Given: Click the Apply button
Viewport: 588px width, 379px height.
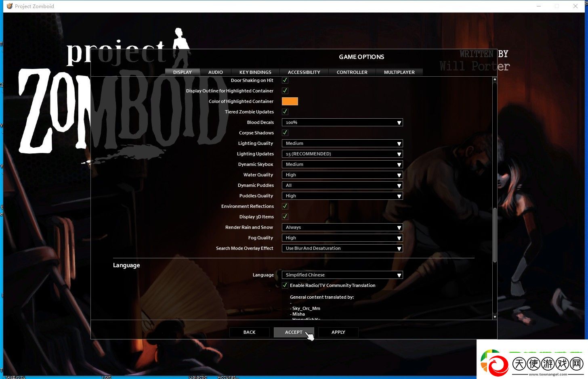Looking at the screenshot, I should (338, 332).
